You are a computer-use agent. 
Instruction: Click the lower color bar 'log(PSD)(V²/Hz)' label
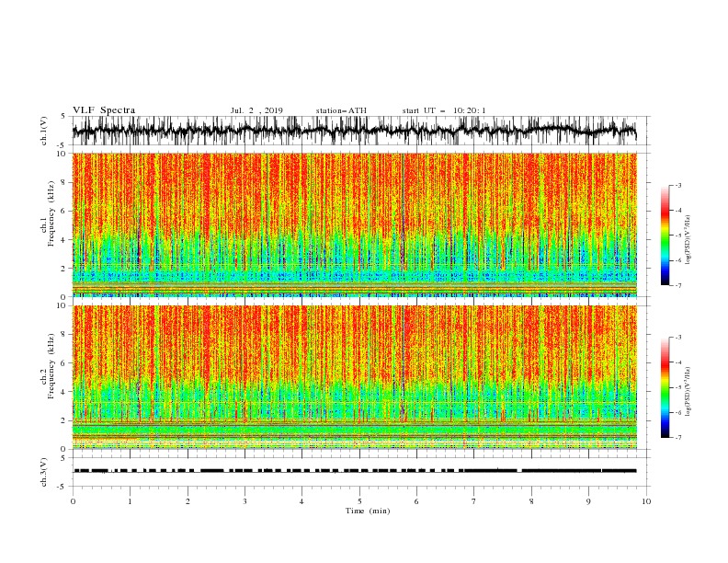688,392
